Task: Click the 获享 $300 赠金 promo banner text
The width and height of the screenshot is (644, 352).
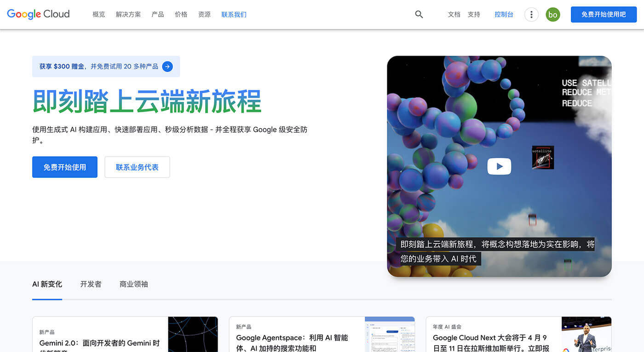Action: pyautogui.click(x=99, y=67)
